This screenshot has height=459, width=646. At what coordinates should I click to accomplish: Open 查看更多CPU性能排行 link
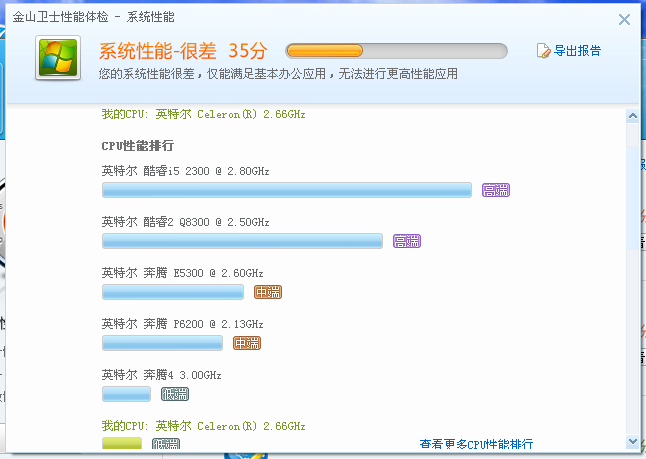[x=476, y=444]
